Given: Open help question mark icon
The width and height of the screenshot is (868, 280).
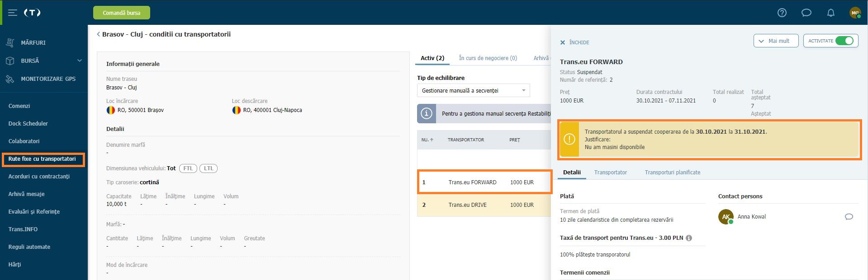Looking at the screenshot, I should tap(782, 13).
